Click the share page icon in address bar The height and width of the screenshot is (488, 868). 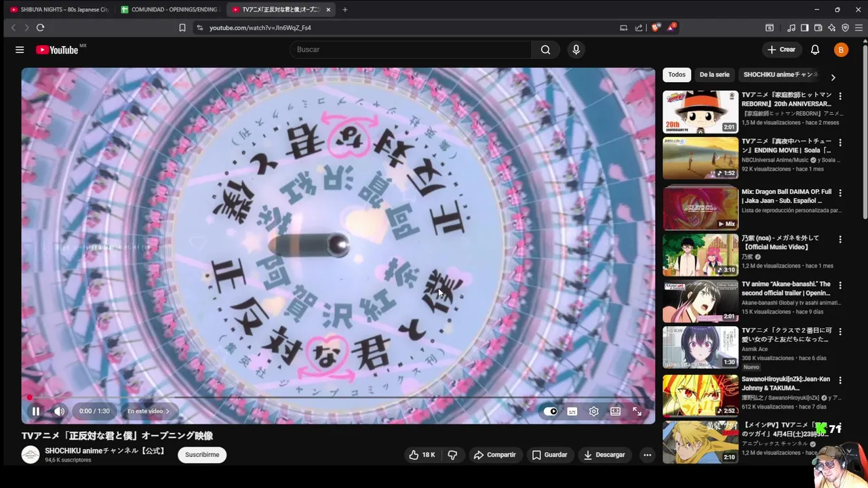639,28
